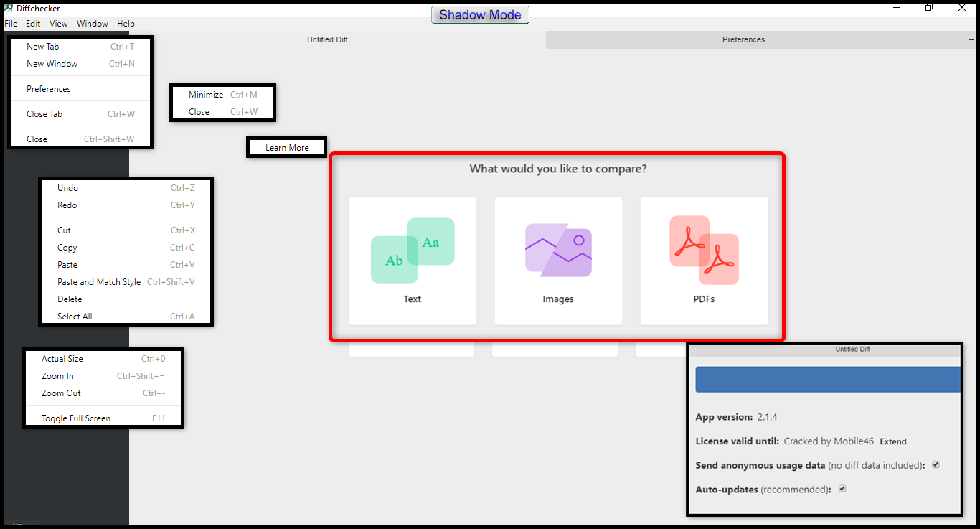Image resolution: width=980 pixels, height=529 pixels.
Task: Switch to the Untitled Diff tab next to Preferences
Action: [327, 40]
